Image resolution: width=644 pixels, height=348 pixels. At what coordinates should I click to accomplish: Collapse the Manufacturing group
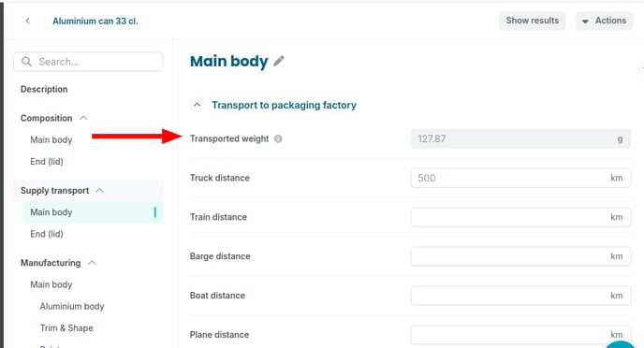[92, 263]
